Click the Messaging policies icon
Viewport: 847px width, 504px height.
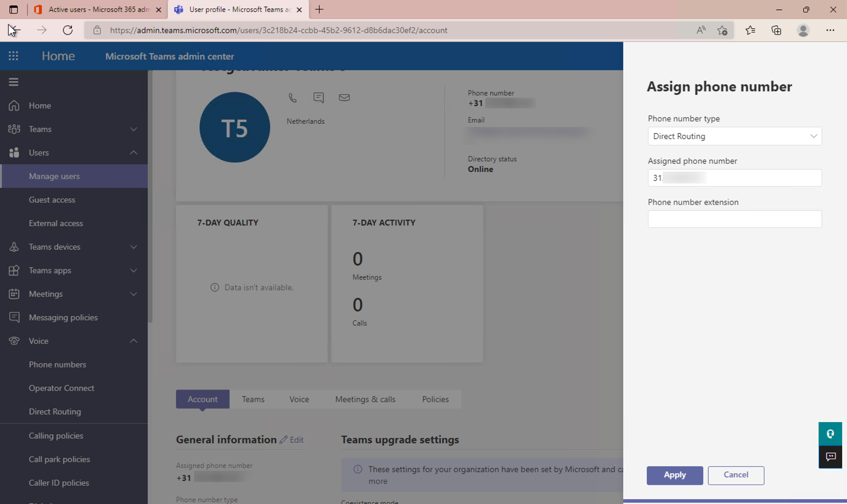pos(14,317)
